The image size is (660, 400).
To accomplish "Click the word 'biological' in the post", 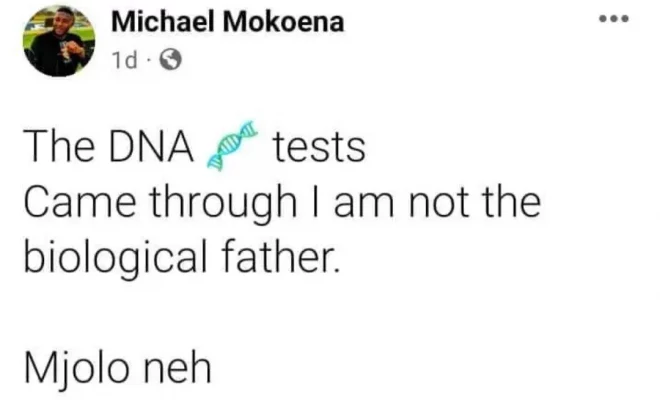I will coord(118,260).
